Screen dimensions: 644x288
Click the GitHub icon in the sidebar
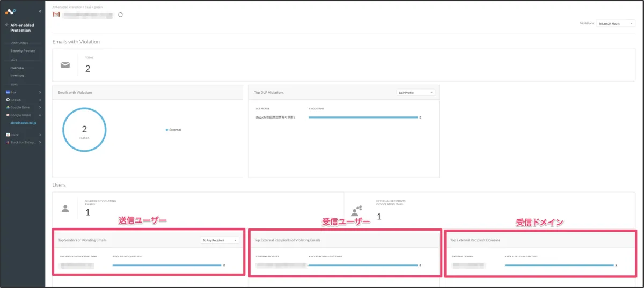point(8,100)
